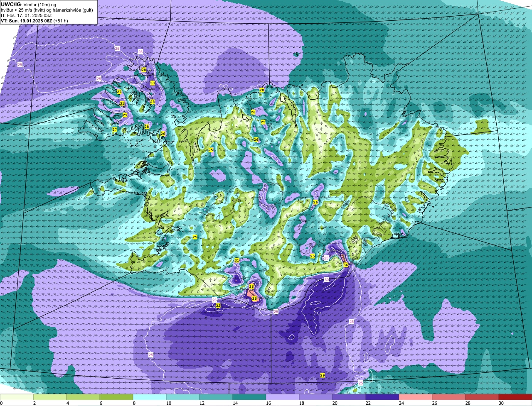
Task: Click the 2–4 m/s light green legend swatch
Action: (x=50, y=397)
